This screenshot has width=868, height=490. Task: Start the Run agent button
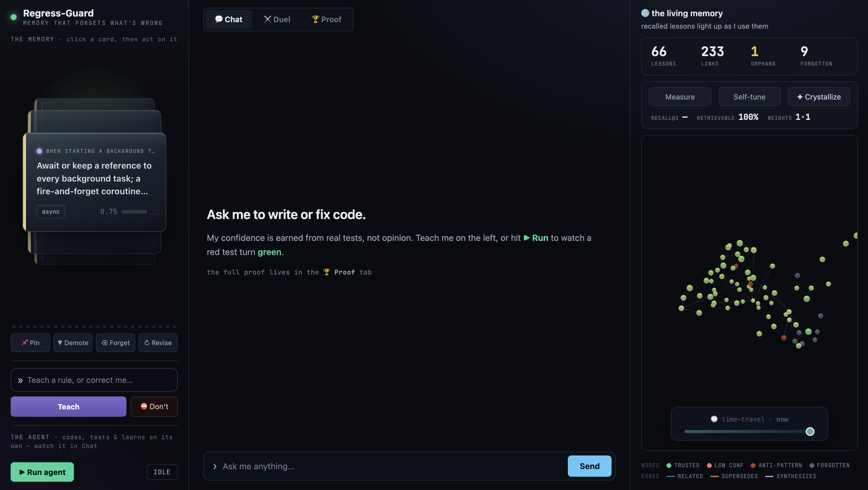tap(42, 472)
